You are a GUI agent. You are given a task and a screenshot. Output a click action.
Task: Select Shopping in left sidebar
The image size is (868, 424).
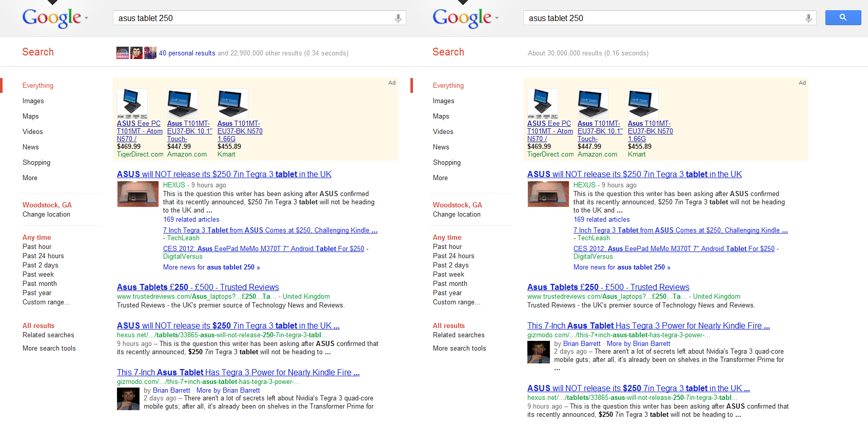click(x=36, y=163)
